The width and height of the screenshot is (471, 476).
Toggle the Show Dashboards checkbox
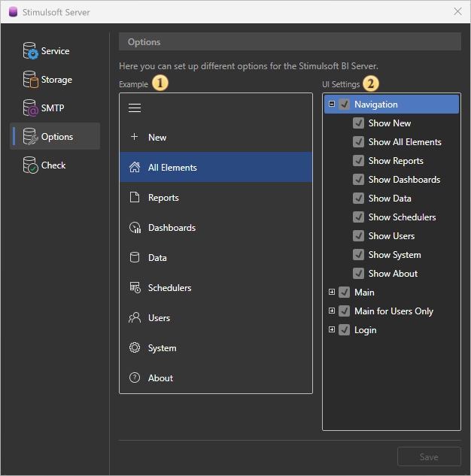pos(359,180)
